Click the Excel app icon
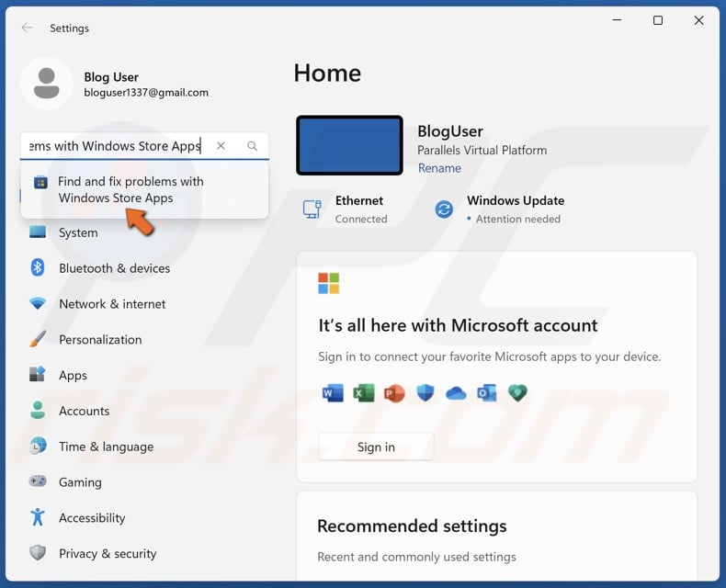The image size is (726, 588). (x=364, y=393)
